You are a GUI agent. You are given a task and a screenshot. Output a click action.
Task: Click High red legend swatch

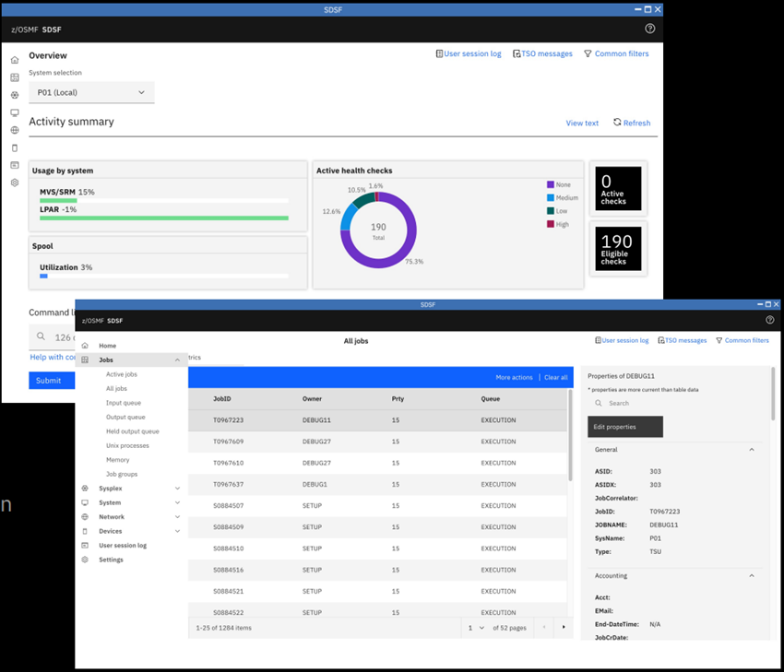click(551, 224)
